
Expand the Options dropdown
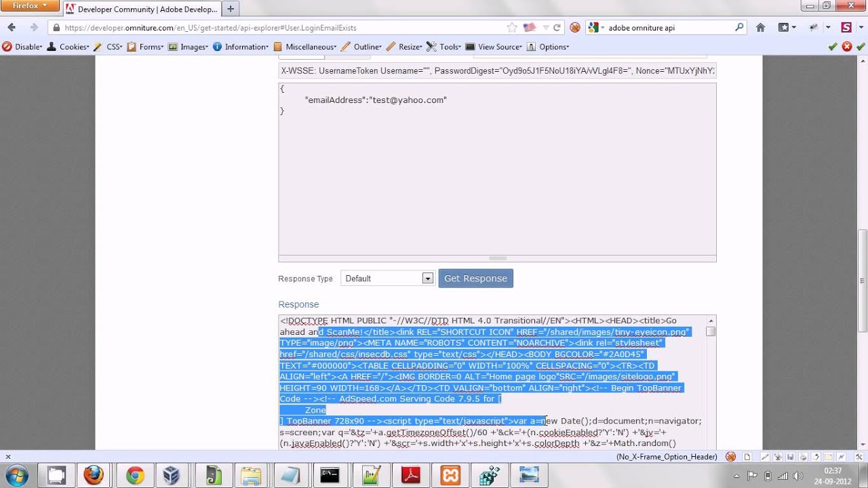click(548, 47)
